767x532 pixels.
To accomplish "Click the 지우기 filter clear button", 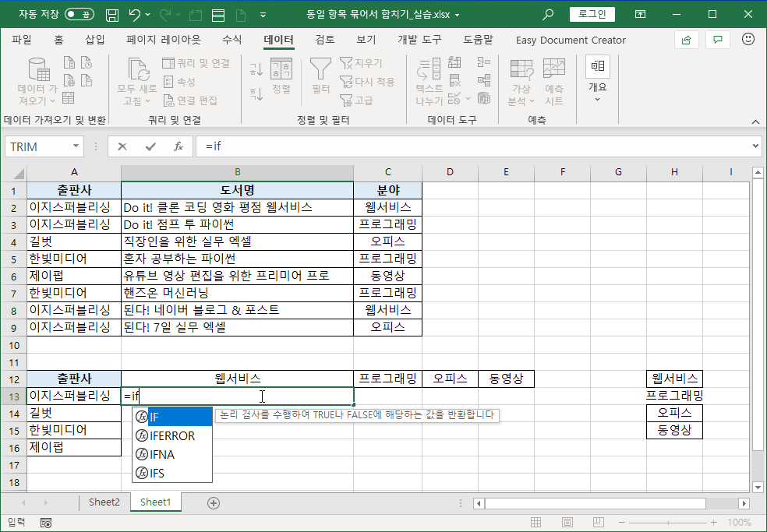I will [x=361, y=63].
